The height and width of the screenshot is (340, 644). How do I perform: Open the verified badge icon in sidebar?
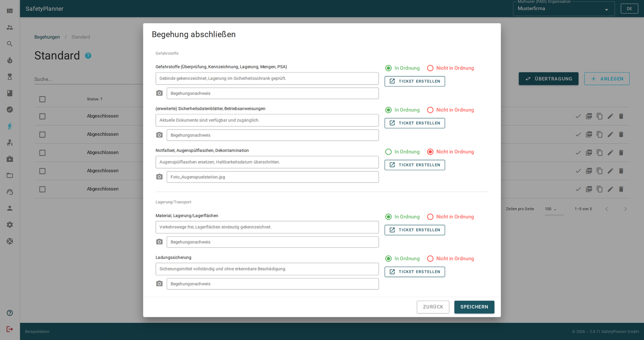[10, 109]
